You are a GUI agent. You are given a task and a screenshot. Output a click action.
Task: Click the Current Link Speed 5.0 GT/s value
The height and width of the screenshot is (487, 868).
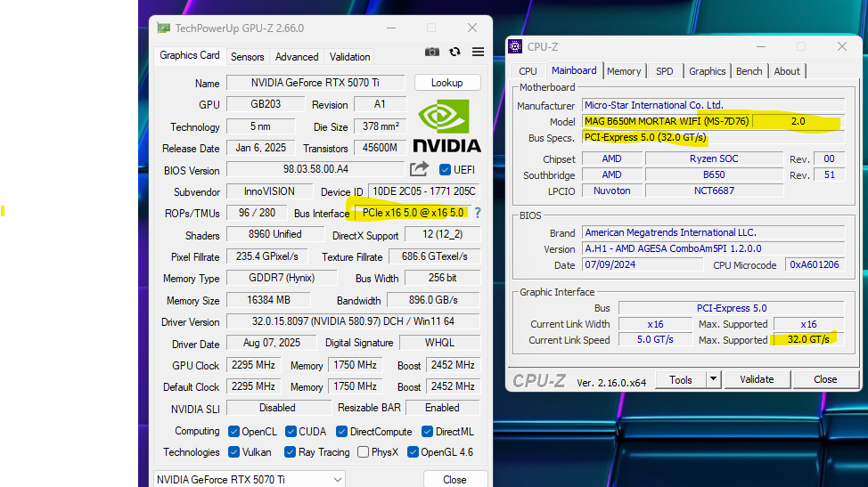point(655,339)
